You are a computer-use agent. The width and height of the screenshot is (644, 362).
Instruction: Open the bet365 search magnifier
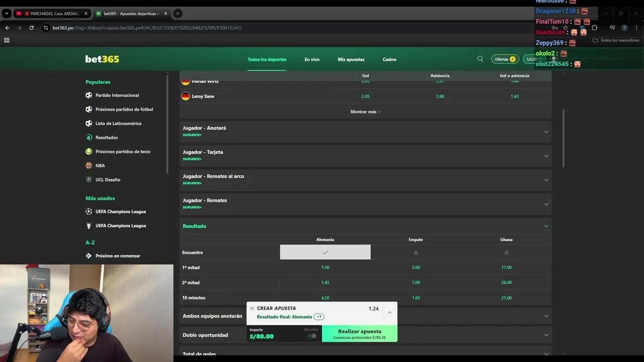[x=480, y=59]
